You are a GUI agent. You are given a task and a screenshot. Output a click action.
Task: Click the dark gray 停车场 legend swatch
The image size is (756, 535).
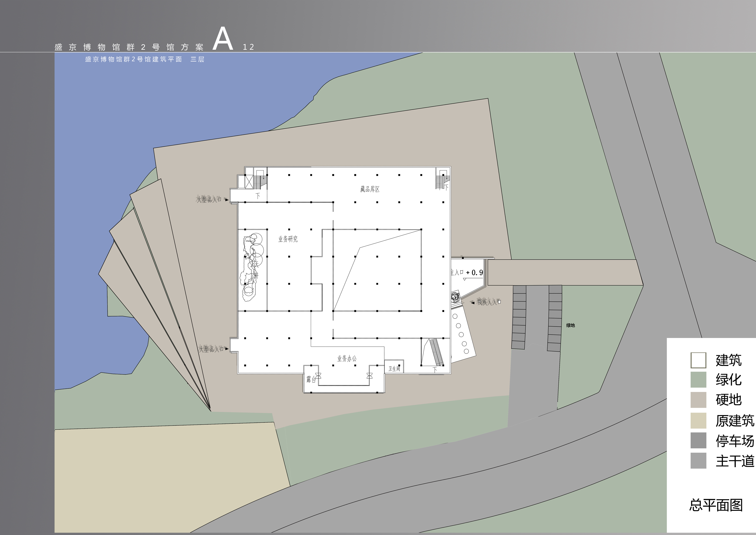point(698,440)
